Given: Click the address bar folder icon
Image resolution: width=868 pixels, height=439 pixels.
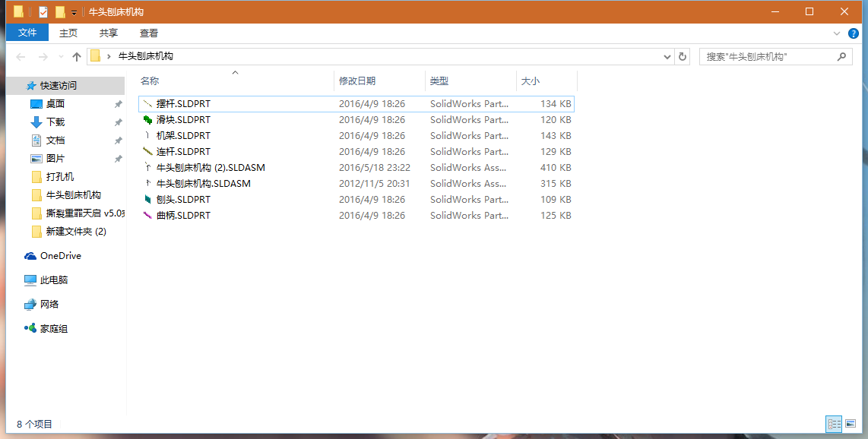Looking at the screenshot, I should [x=95, y=56].
